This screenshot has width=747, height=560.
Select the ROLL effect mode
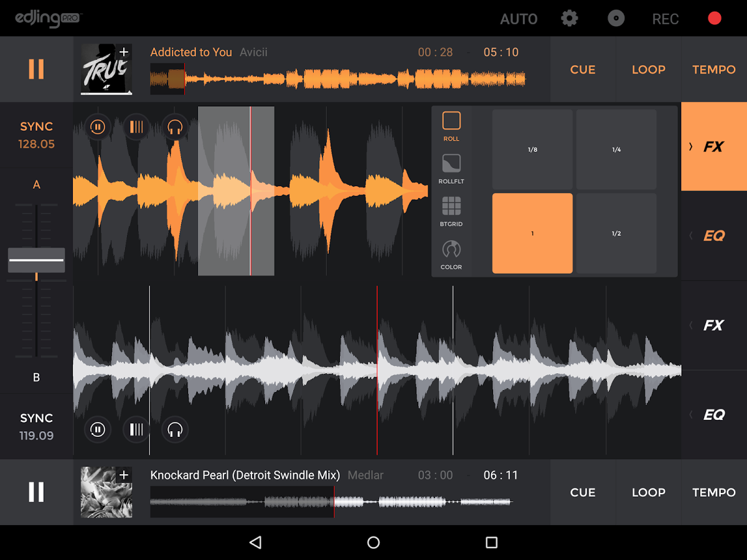(451, 121)
